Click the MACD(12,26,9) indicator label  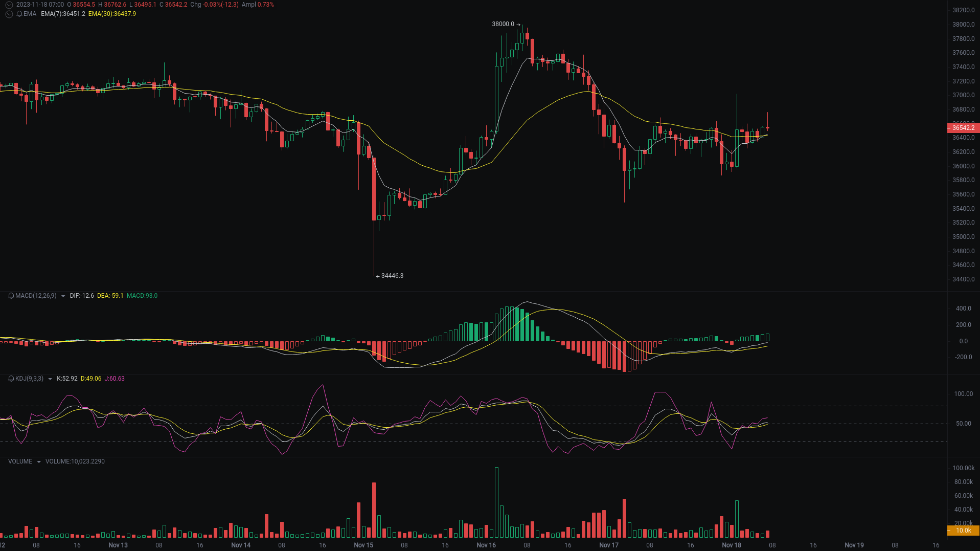click(x=36, y=296)
